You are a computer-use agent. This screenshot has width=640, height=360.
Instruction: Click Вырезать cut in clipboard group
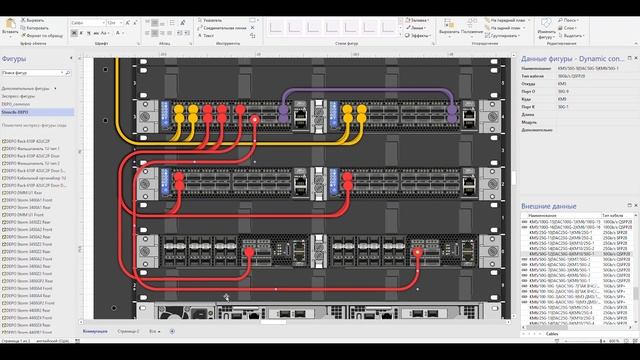click(32, 20)
